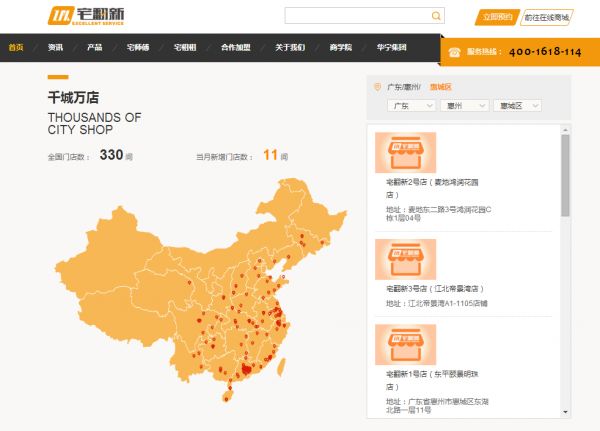Screen dimensions: 600x431
Task: Click the store list vertical scrollbar
Action: pos(565,175)
